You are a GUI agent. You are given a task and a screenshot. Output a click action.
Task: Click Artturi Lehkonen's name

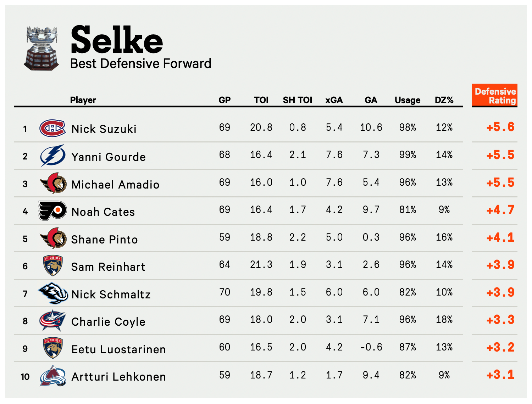[x=118, y=377]
